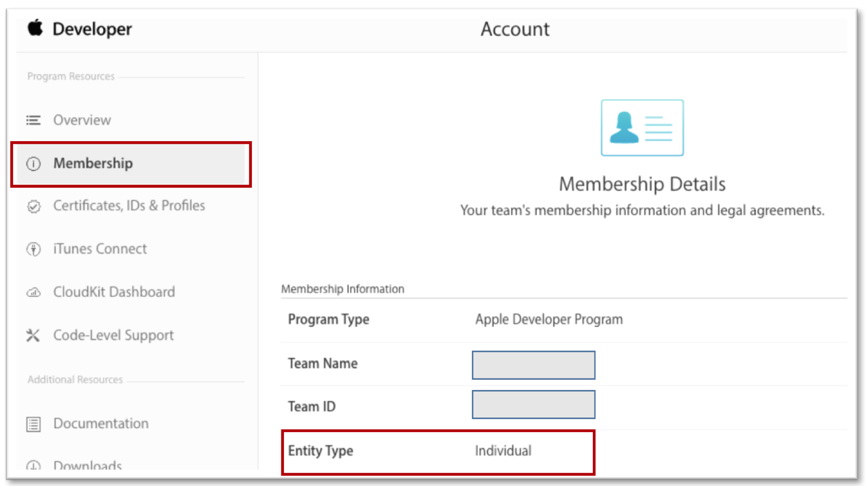Select the Individual entity type value
Image resolution: width=868 pixels, height=486 pixels.
tap(503, 451)
